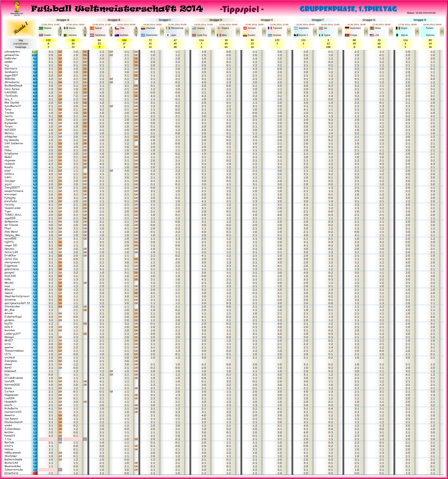Select player name 'Moe Szyslak'
The height and width of the screenshot is (479, 448).
[11, 103]
